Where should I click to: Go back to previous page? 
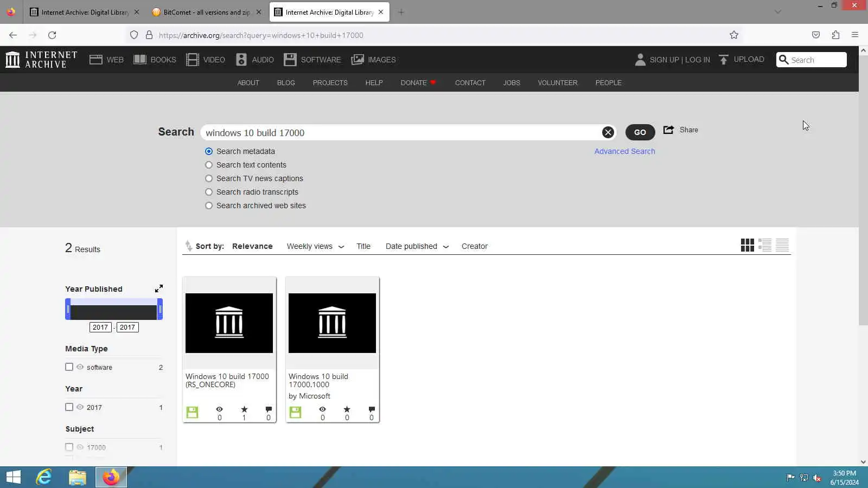tap(13, 35)
